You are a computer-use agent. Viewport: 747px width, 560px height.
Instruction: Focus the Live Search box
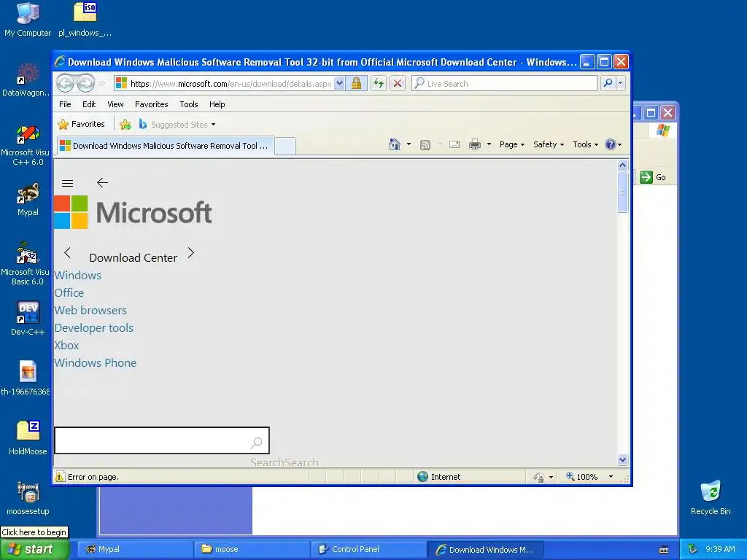tap(505, 84)
